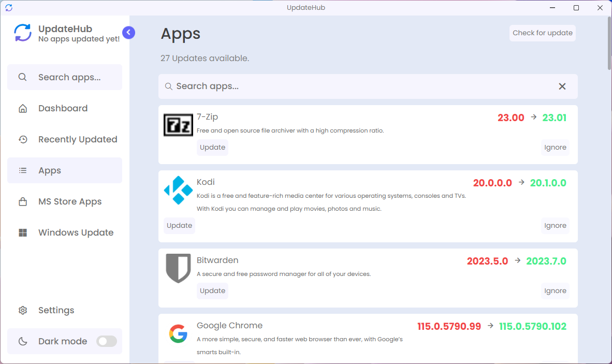This screenshot has width=612, height=364.
Task: Open the Windows Update section
Action: pos(65,232)
